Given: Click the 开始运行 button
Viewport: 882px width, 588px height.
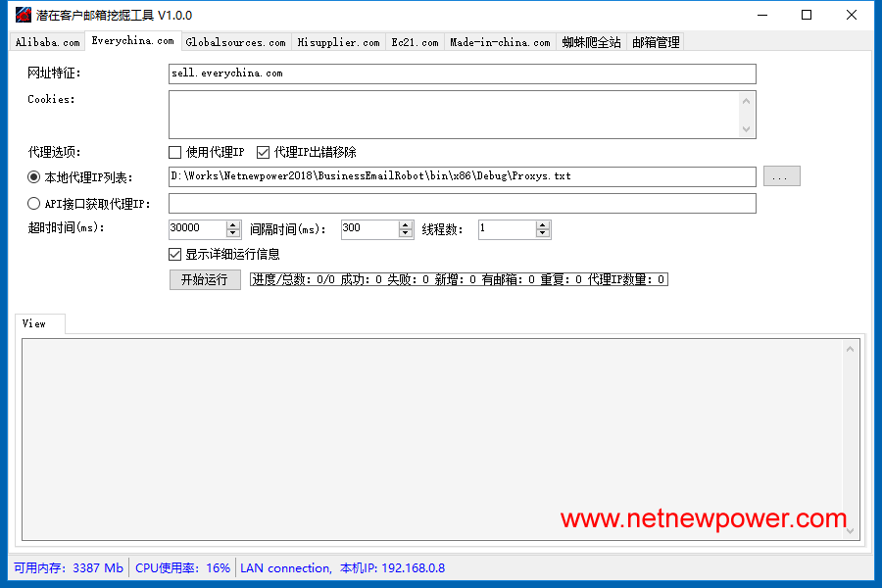Looking at the screenshot, I should click(205, 279).
